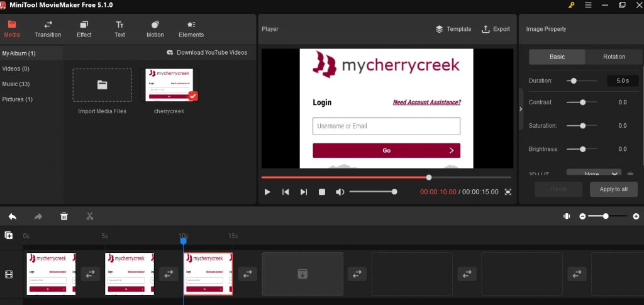Click the Import Media Files box

click(103, 85)
